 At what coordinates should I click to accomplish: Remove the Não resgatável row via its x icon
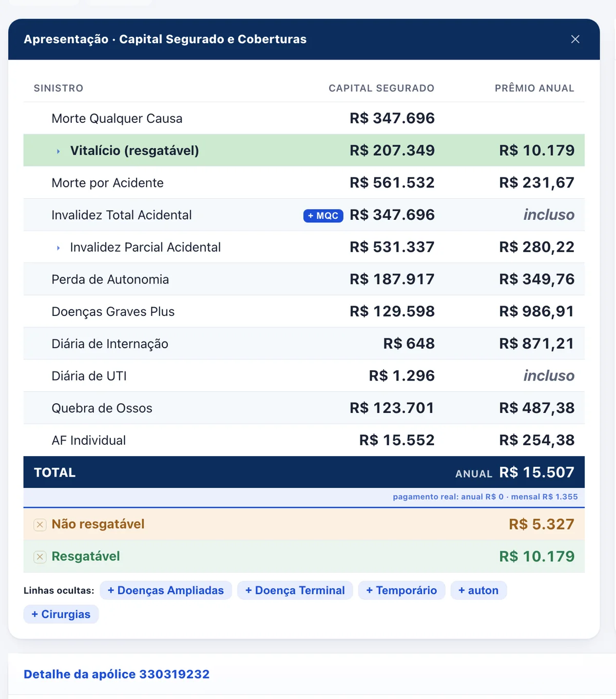tap(40, 525)
